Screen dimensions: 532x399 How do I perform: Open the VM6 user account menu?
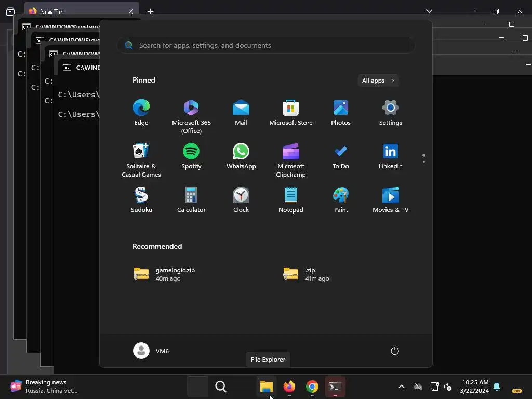point(151,351)
